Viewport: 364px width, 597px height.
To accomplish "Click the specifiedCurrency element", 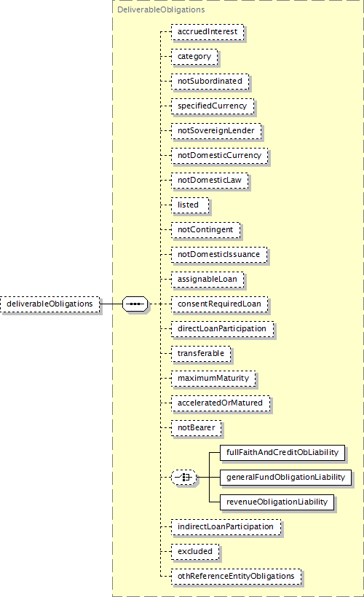I will 213,106.
